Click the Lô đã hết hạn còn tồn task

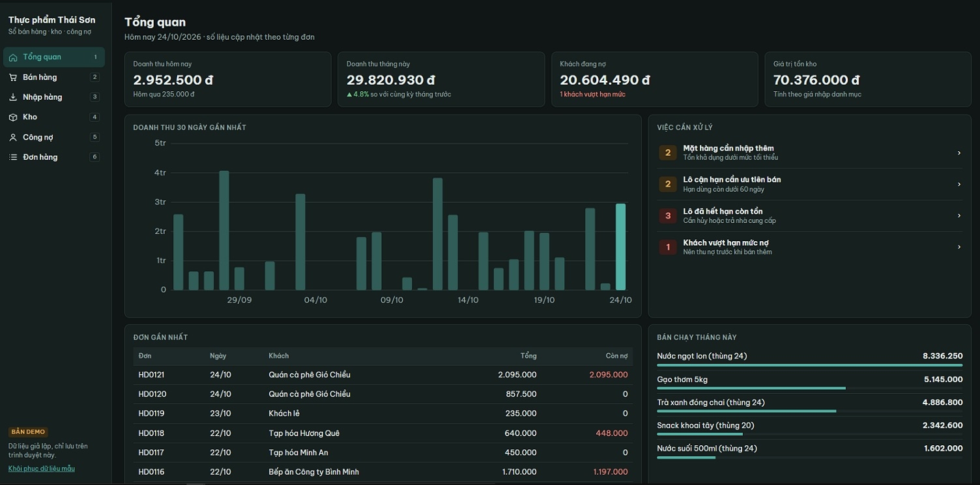(810, 216)
